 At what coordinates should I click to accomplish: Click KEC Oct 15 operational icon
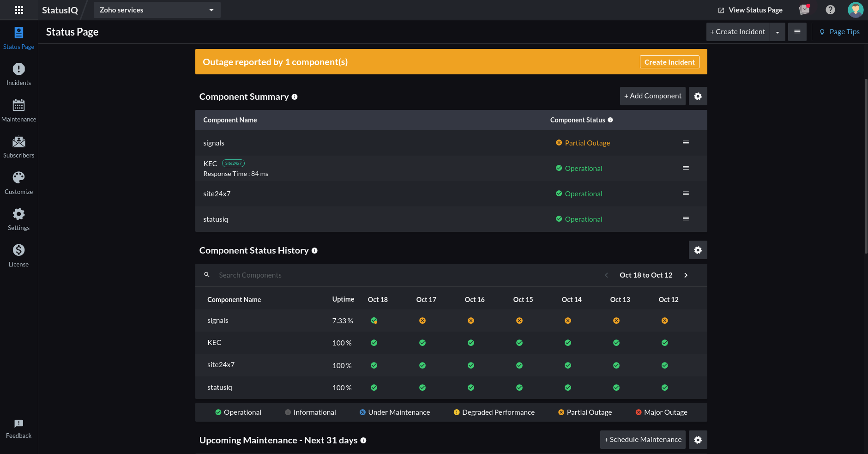[x=519, y=343]
